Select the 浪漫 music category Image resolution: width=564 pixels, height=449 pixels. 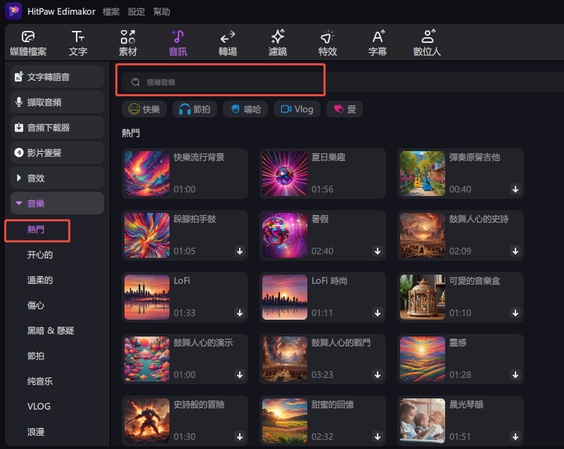pos(36,431)
